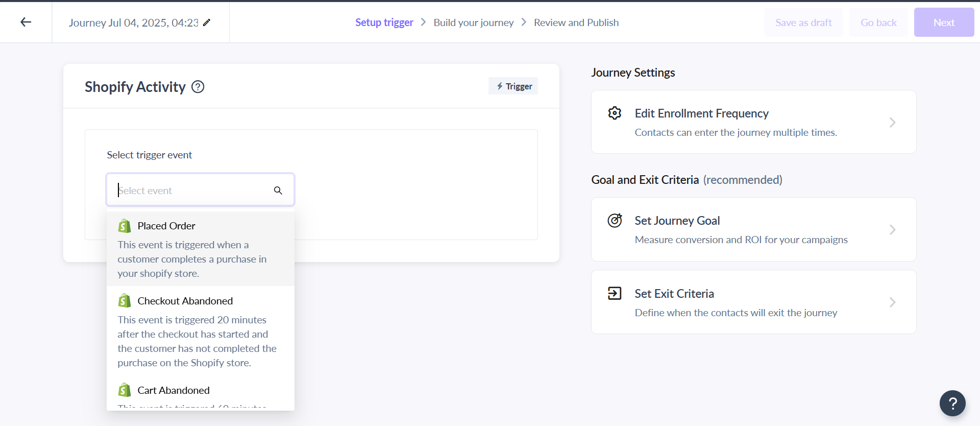Click the Enrollment Frequency gear icon
Viewport: 980px width, 426px height.
click(615, 113)
